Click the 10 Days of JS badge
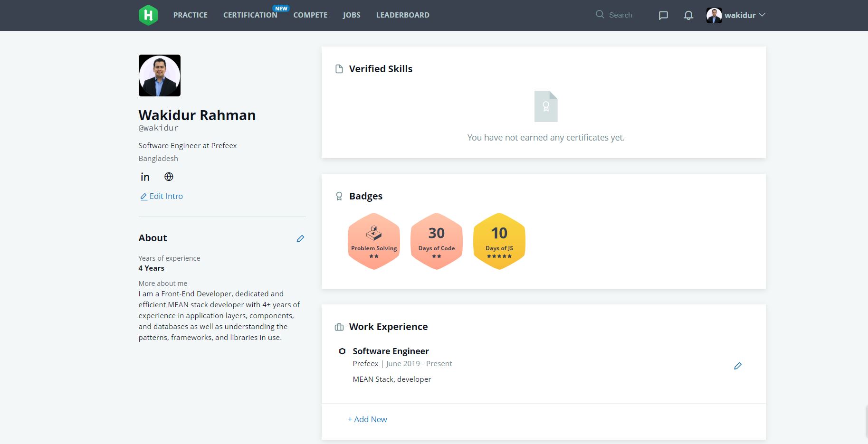Screen dimensions: 868x444 coord(499,241)
